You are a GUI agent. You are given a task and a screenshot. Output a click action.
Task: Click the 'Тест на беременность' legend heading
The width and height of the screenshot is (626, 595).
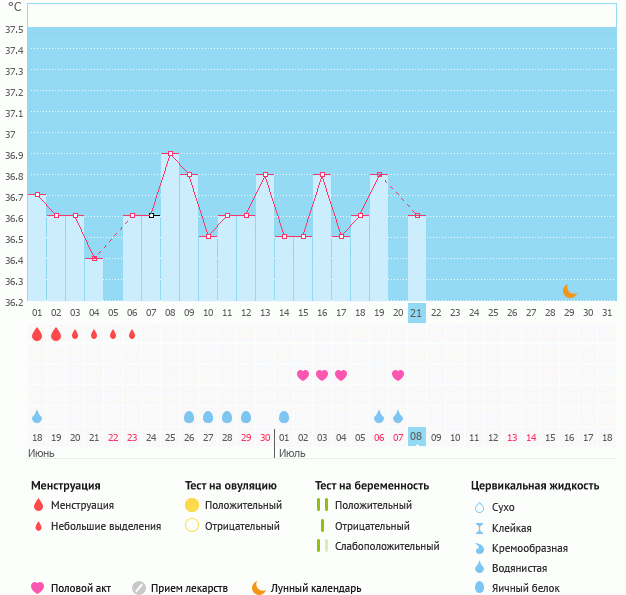tap(371, 485)
